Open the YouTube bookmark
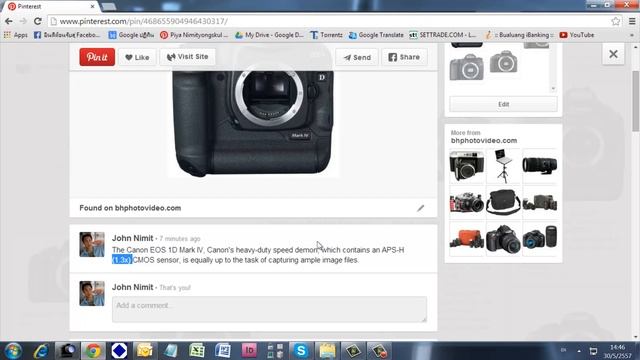The height and width of the screenshot is (360, 640). (577, 35)
